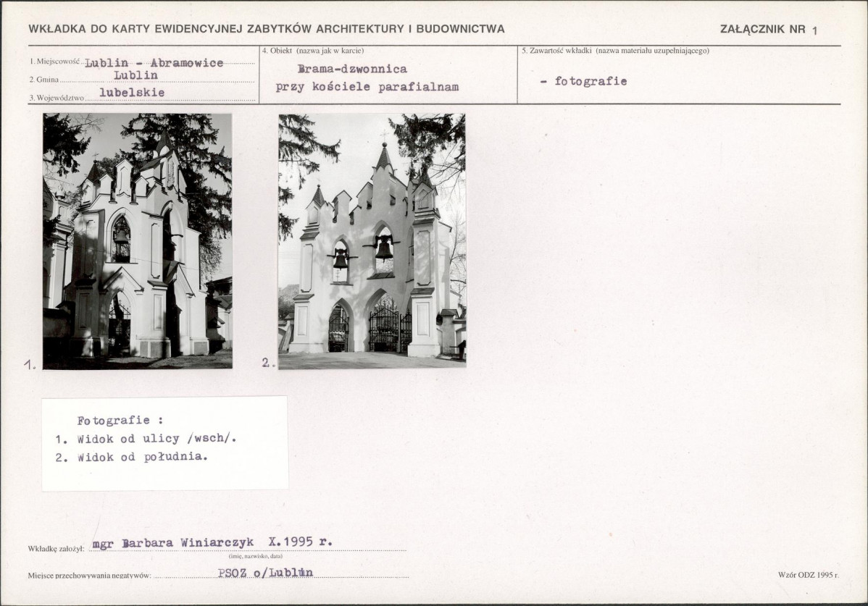868x606 pixels.
Task: Click the handwritten number 2 beside right photo
Action: pyautogui.click(x=268, y=363)
